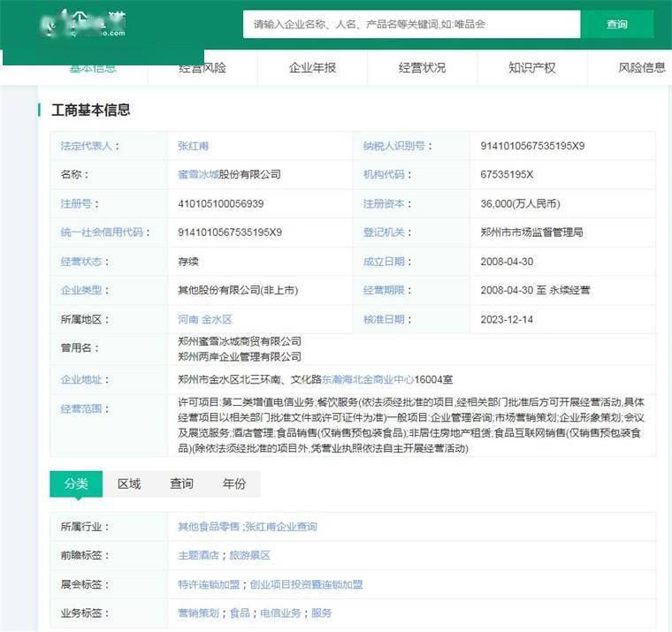Select the 风险信息 tab
Viewport: 672px width, 632px height.
click(x=642, y=68)
